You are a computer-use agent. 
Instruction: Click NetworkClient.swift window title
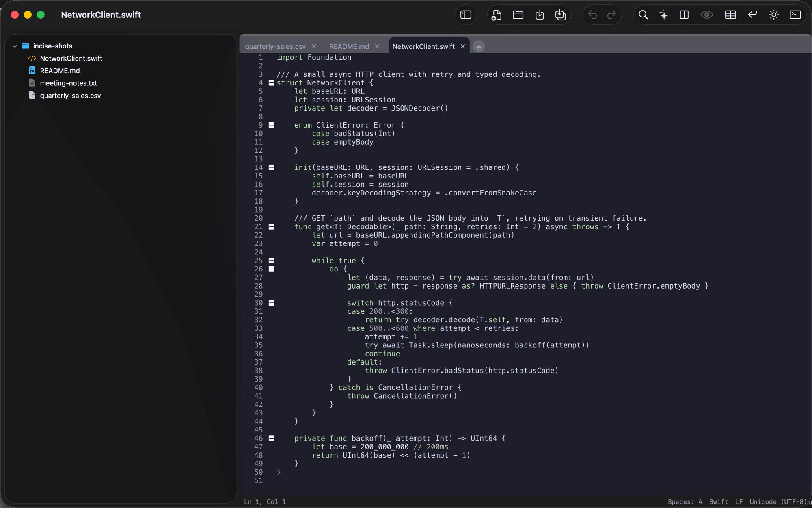pos(101,15)
